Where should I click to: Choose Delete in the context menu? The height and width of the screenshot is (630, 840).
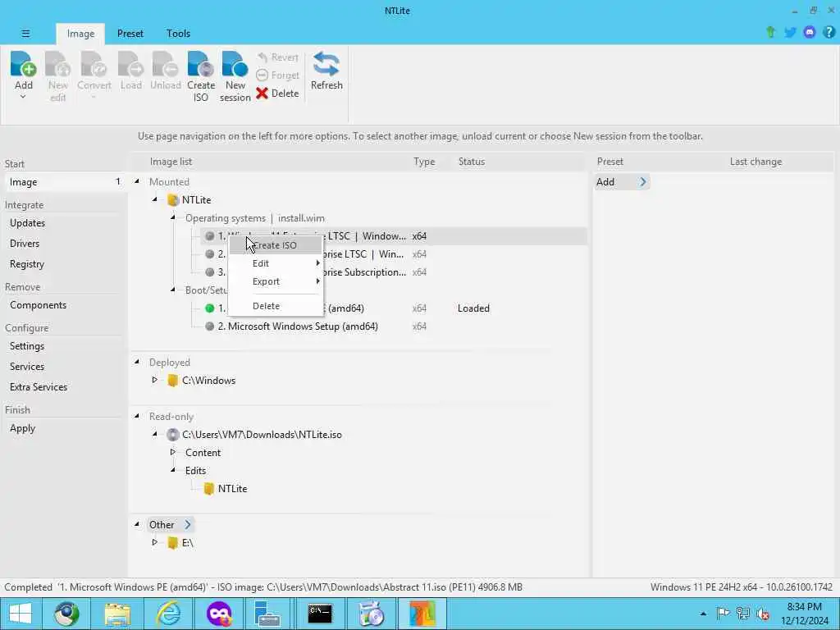click(x=276, y=306)
